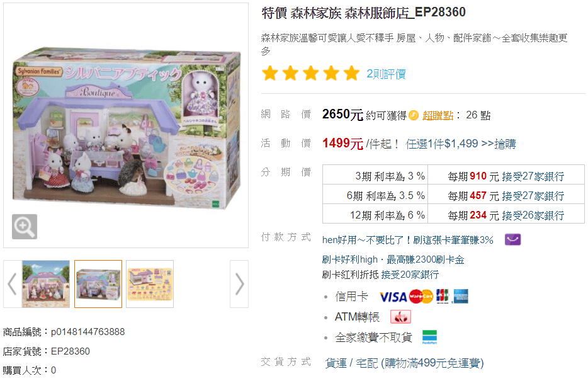The width and height of the screenshot is (588, 381).
Task: Click the FamilyMart payment icon
Action: click(x=429, y=337)
